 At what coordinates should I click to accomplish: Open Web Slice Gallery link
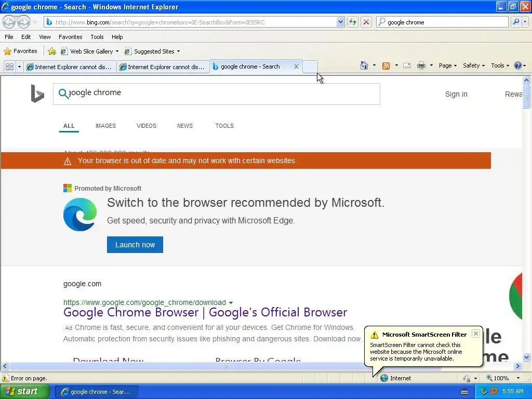(x=87, y=51)
